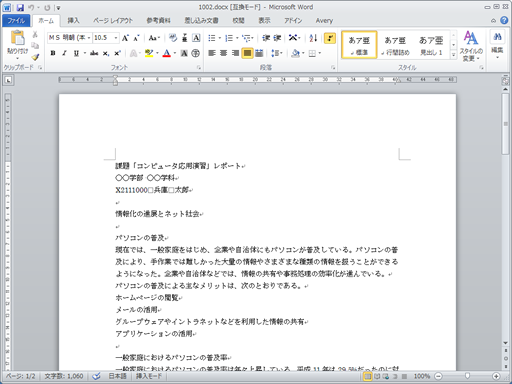
Task: Click the Shrink Font icon
Action: pos(136,38)
